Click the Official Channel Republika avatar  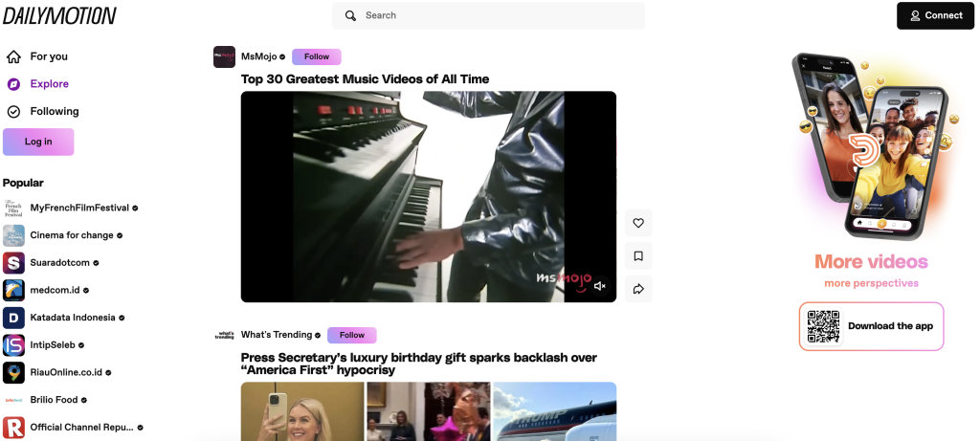coord(13,428)
